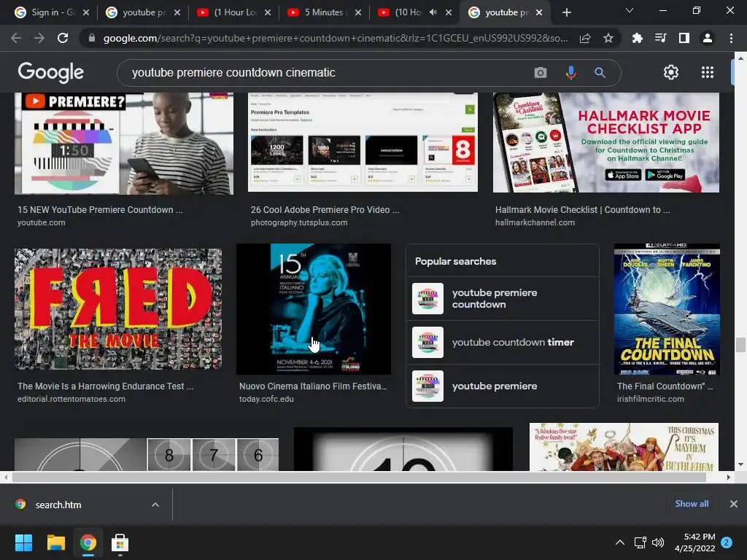
Task: Bookmark this page with star icon
Action: coord(608,38)
